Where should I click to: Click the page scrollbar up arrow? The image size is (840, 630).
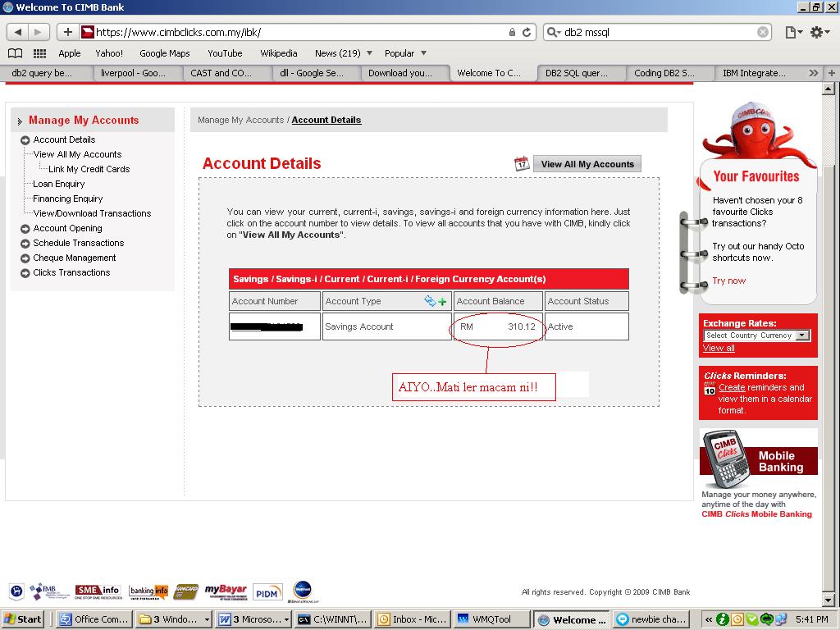(829, 89)
